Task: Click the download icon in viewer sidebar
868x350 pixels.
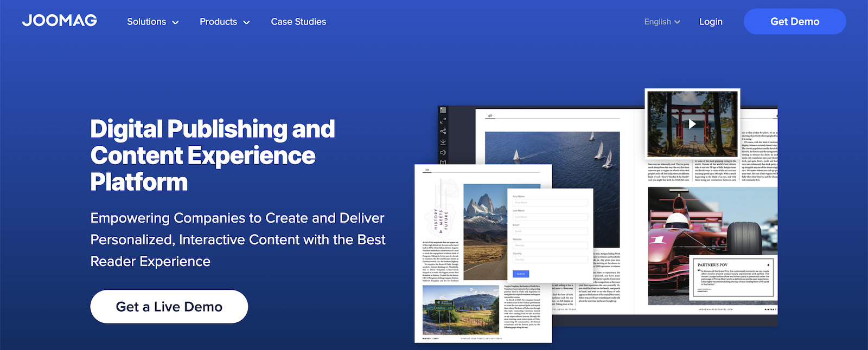Action: (443, 142)
